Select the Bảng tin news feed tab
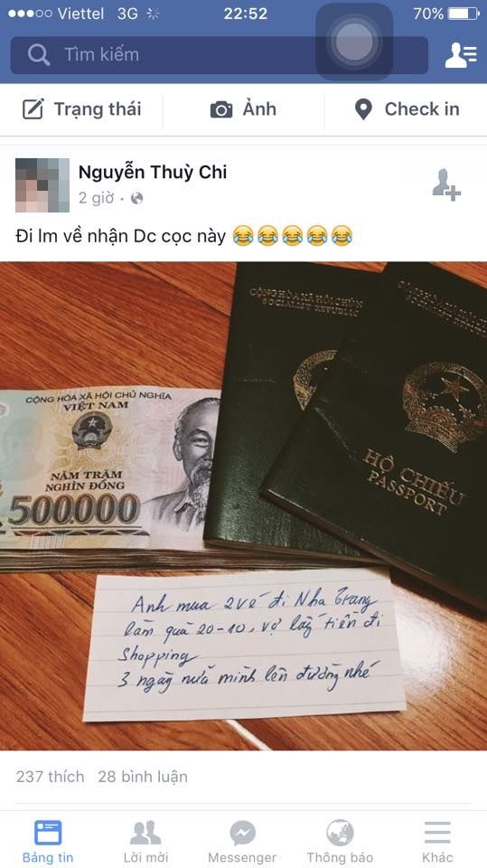This screenshot has width=487, height=868. click(48, 842)
